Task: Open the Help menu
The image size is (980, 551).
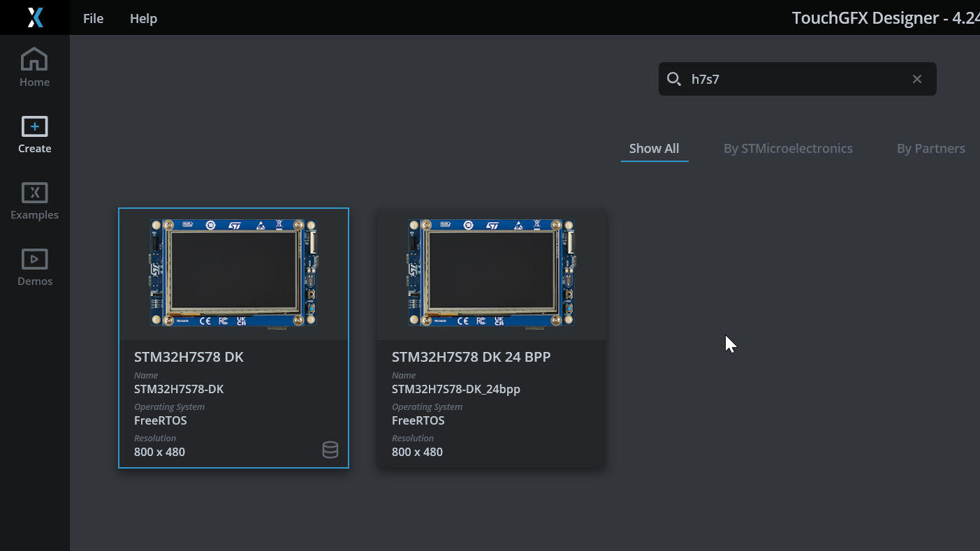Action: pos(143,18)
